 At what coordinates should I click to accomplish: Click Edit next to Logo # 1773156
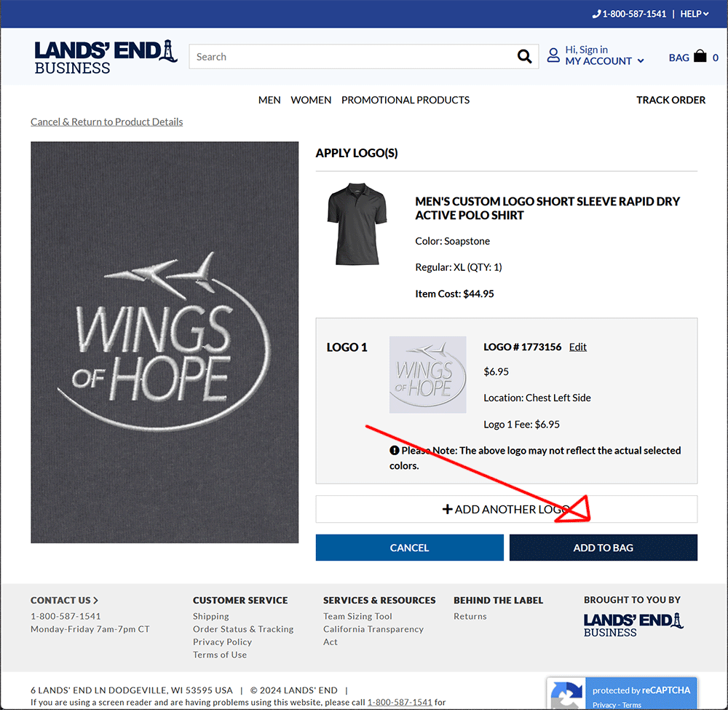click(x=577, y=347)
